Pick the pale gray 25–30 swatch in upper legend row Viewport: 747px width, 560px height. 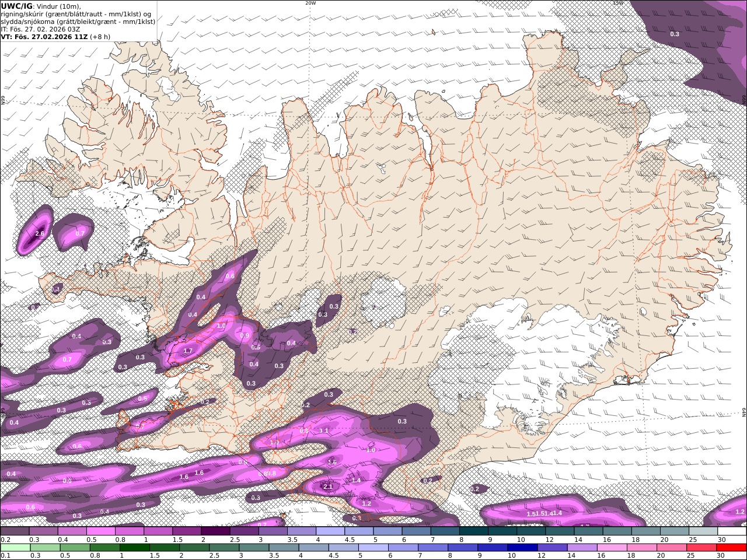point(703,531)
